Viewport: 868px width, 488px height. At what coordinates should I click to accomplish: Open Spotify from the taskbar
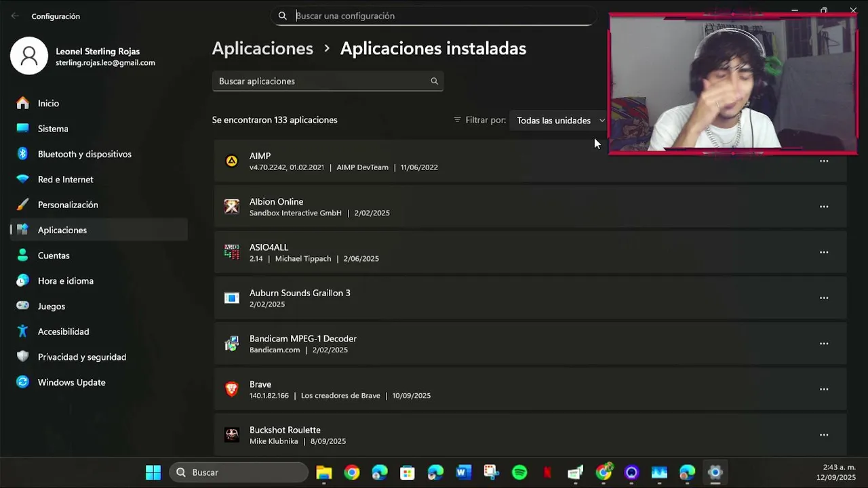[519, 472]
